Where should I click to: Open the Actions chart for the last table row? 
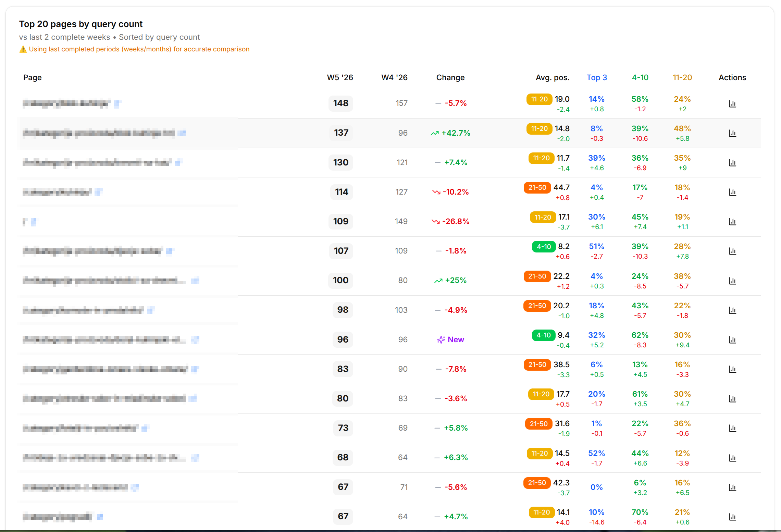click(732, 517)
